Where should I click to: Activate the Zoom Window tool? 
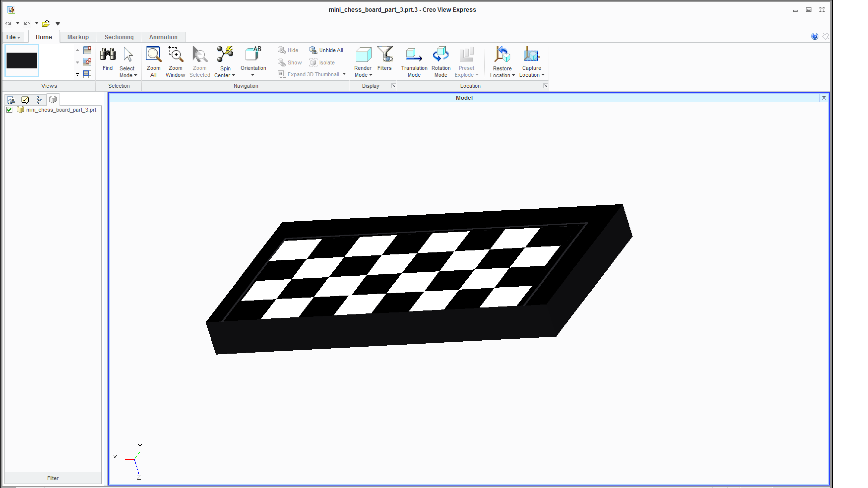[175, 61]
